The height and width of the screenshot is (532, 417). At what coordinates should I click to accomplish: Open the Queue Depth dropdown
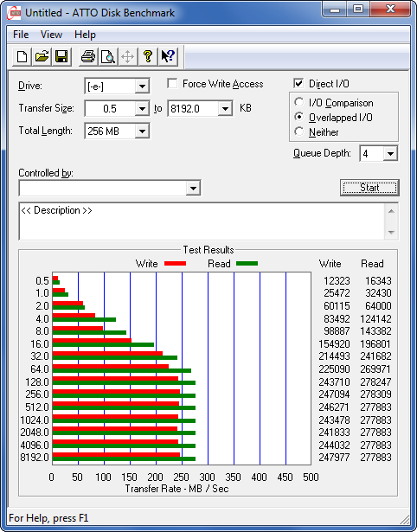tap(390, 154)
